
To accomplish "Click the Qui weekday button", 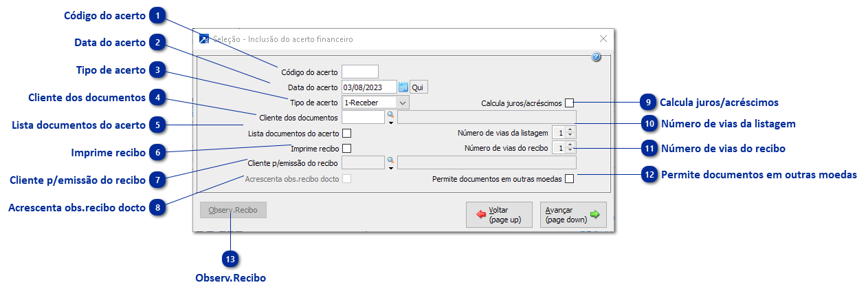I will pyautogui.click(x=418, y=87).
